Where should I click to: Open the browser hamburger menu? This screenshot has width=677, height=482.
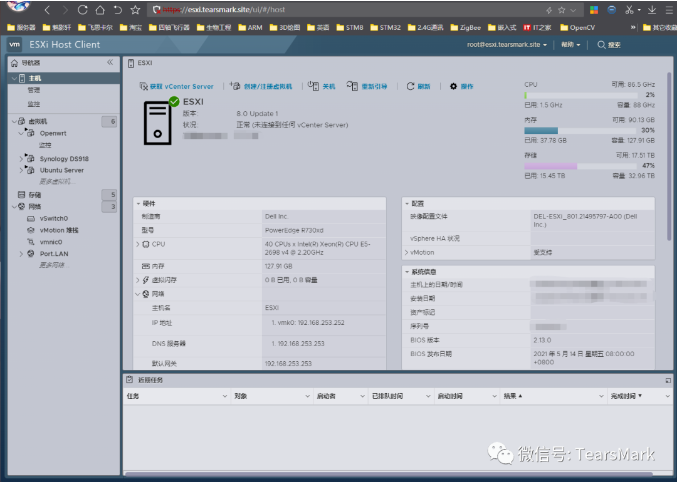(669, 10)
